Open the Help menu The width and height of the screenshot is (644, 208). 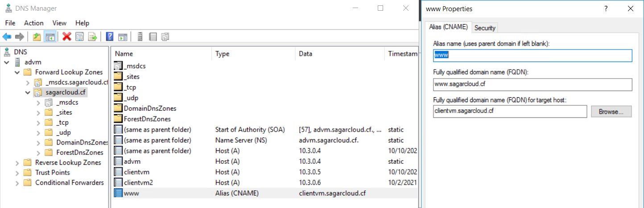[82, 23]
